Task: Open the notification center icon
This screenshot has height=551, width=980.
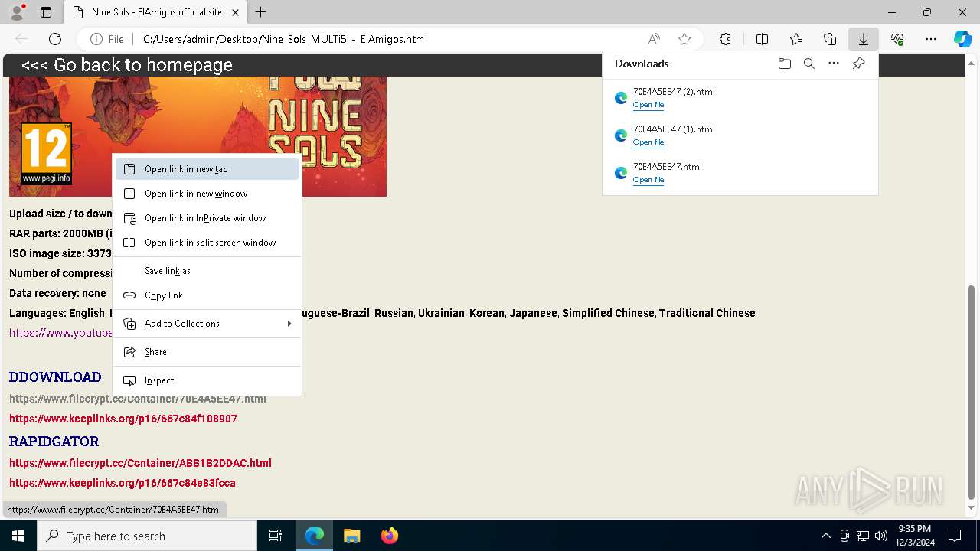Action: 955,536
